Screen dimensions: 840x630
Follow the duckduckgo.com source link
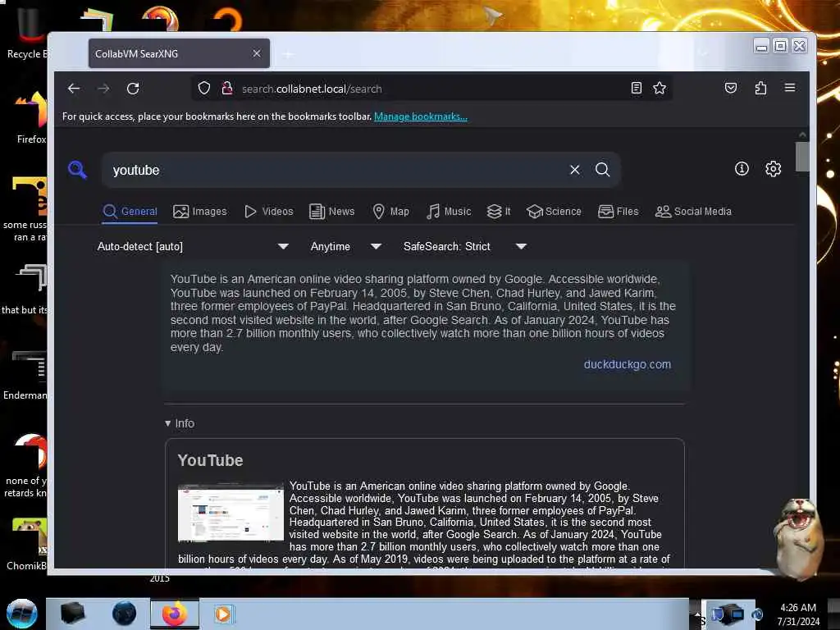[x=627, y=364]
